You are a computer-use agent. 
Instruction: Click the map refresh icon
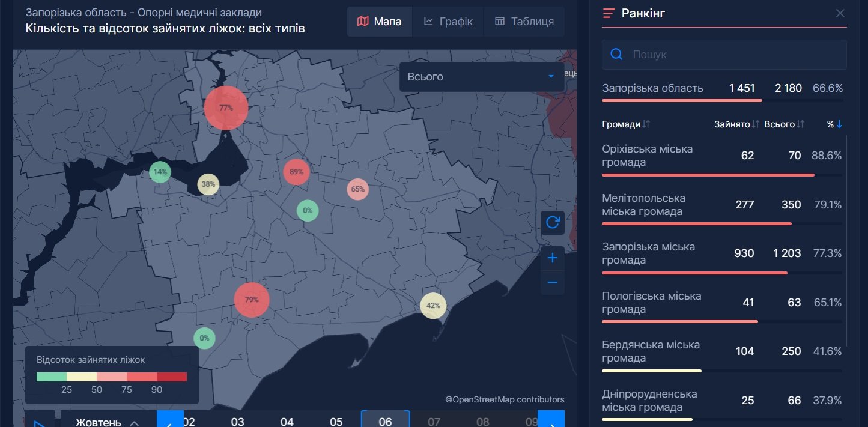coord(553,223)
